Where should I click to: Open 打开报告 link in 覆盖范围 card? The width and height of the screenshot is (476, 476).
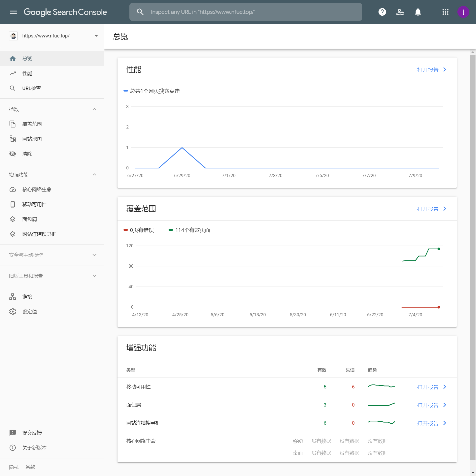click(x=432, y=209)
